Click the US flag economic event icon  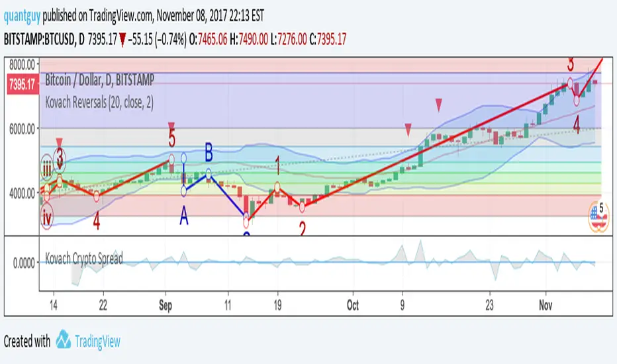(x=598, y=216)
